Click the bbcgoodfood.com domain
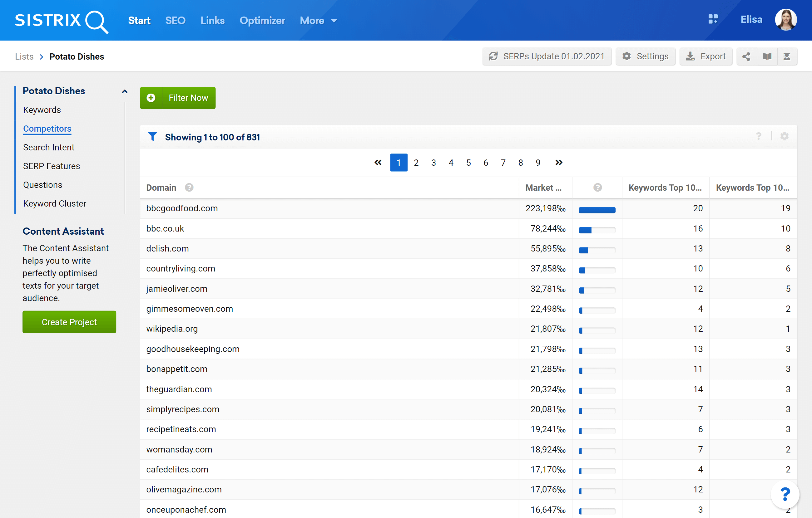812x518 pixels. [182, 208]
